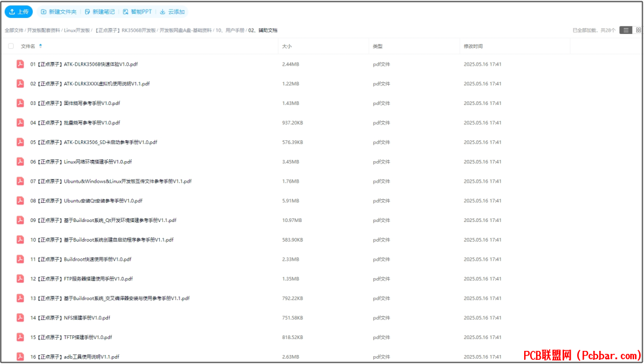The image size is (644, 364).
Task: Click PDF icon of 08 Ubuntu安装Qt
Action: 20,200
